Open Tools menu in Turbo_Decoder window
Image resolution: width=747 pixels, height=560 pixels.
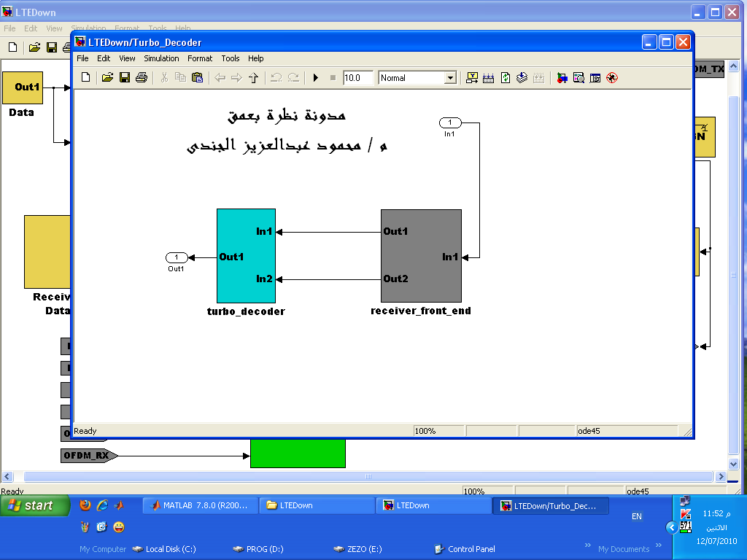point(230,58)
